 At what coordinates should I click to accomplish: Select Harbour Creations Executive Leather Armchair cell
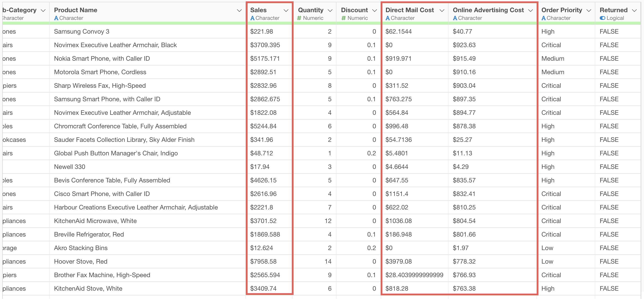pos(147,207)
